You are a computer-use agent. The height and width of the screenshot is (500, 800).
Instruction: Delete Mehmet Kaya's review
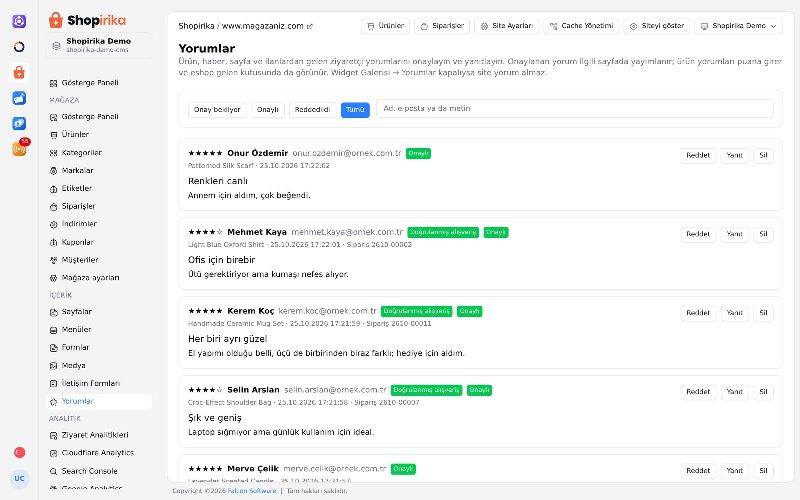[x=763, y=234]
